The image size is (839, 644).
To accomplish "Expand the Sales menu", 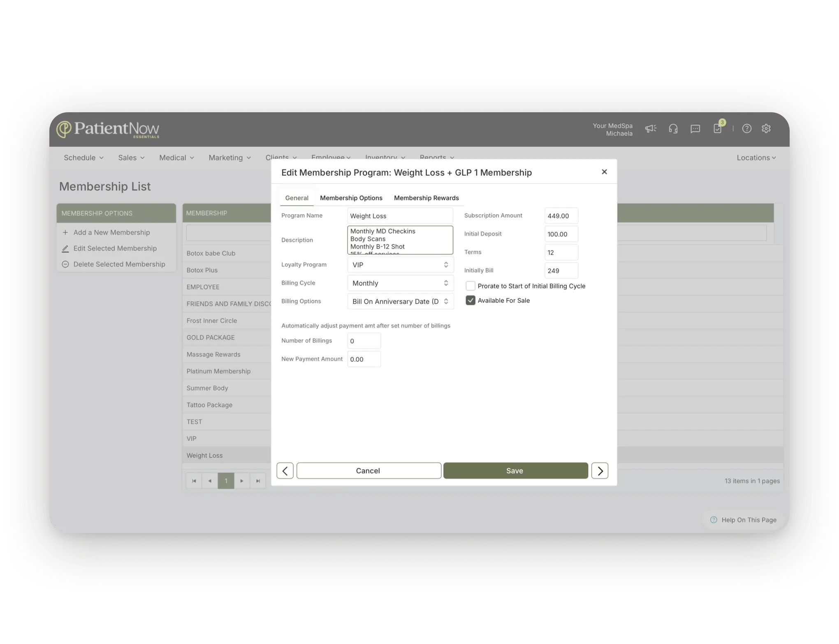I will coord(131,158).
